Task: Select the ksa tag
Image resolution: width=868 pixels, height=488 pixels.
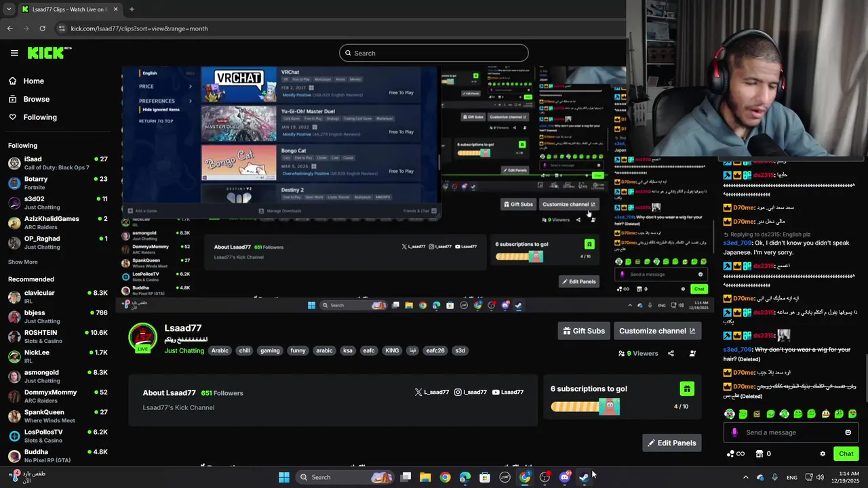Action: pyautogui.click(x=348, y=350)
